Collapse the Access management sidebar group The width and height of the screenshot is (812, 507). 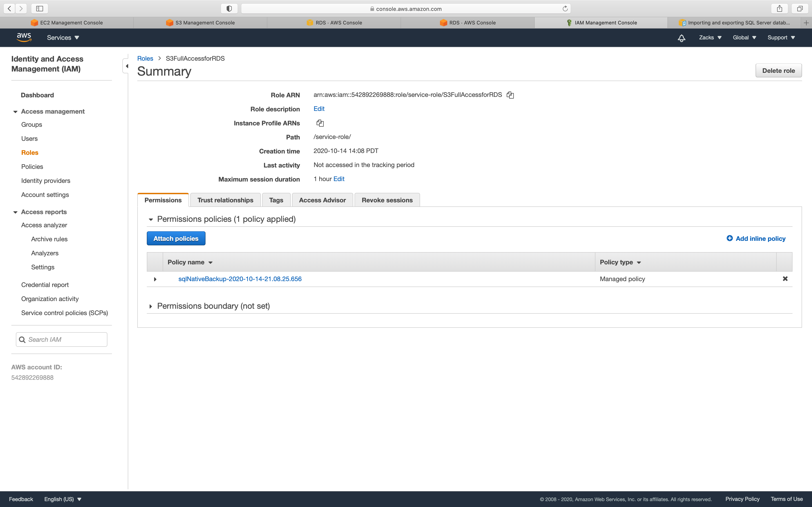[x=15, y=112]
